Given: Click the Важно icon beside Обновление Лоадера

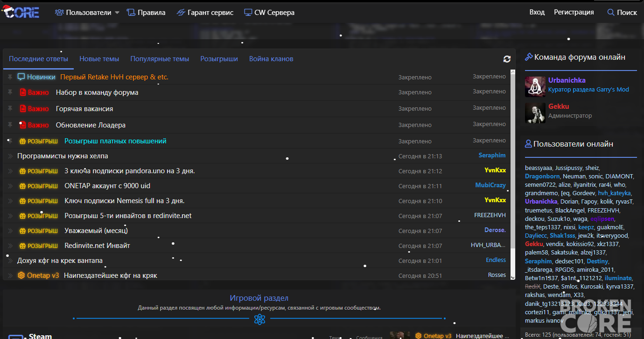Looking at the screenshot, I should pos(22,125).
